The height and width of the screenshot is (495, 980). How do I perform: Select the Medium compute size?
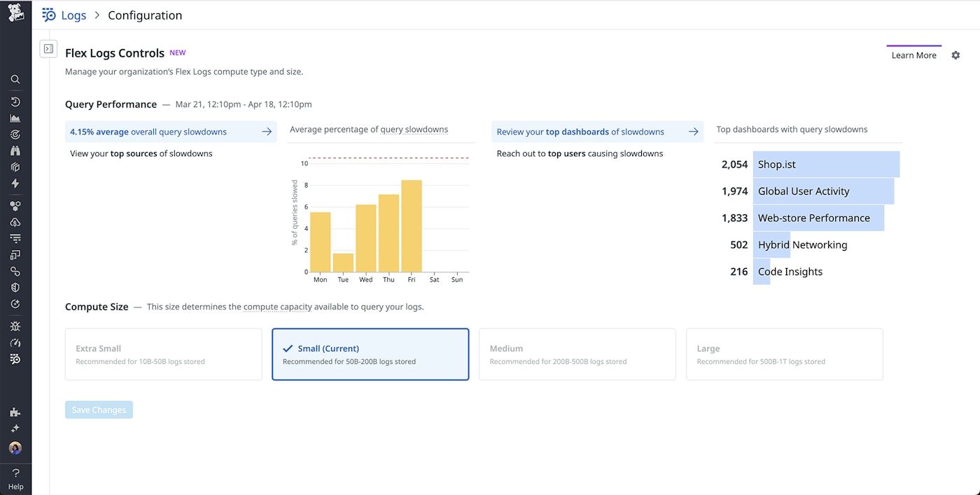[x=577, y=354]
